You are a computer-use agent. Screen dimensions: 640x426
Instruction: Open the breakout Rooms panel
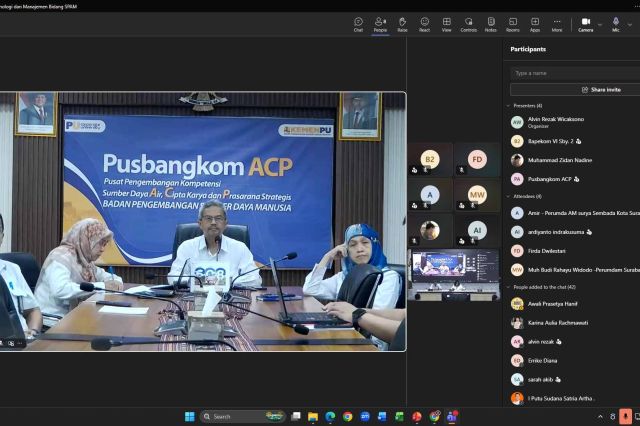coord(512,24)
